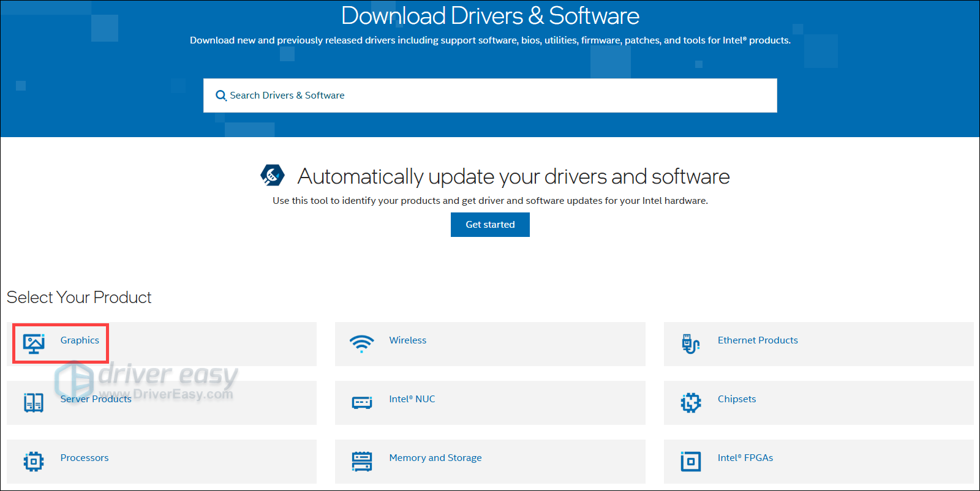Select the Ethernet Products link

pyautogui.click(x=758, y=340)
